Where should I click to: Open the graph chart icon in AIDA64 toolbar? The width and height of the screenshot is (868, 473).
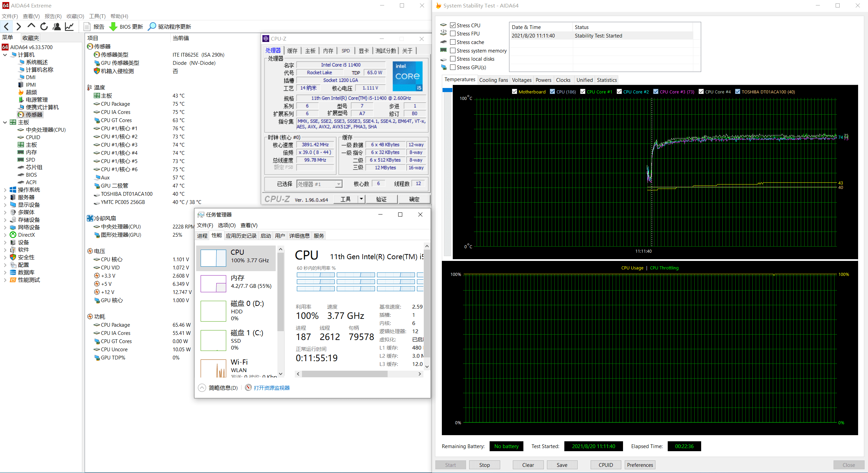coord(69,27)
